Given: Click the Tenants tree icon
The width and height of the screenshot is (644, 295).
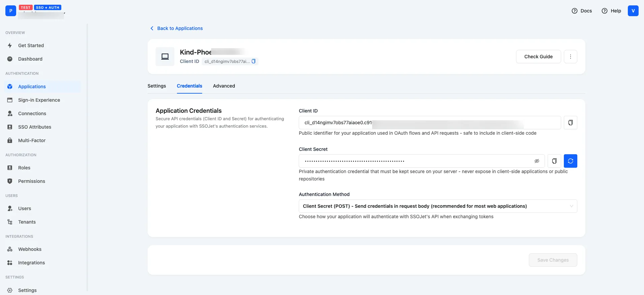Looking at the screenshot, I should point(10,222).
